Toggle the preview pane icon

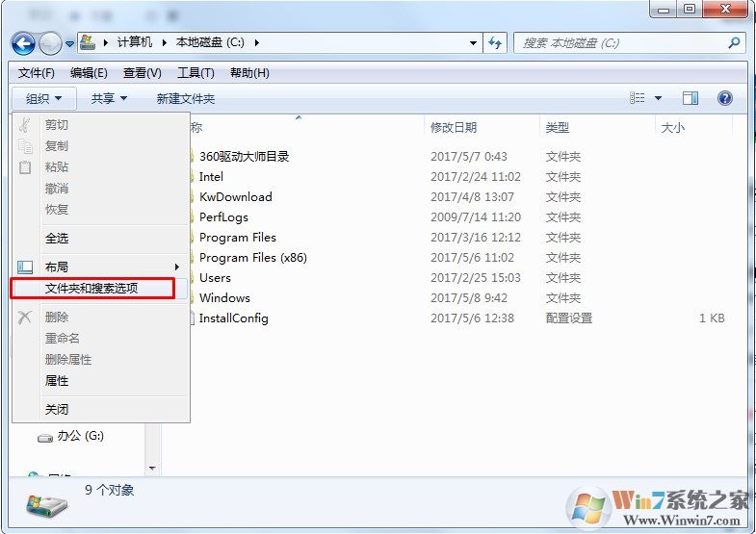(690, 98)
